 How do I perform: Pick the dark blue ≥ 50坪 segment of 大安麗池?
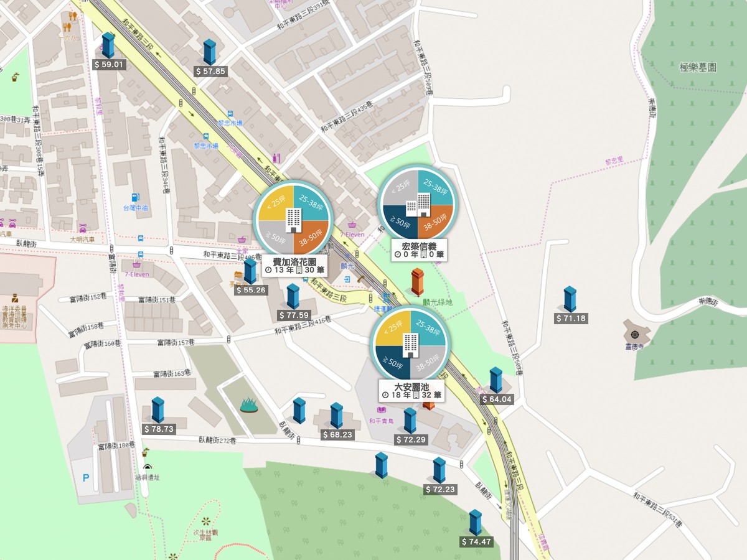point(392,362)
